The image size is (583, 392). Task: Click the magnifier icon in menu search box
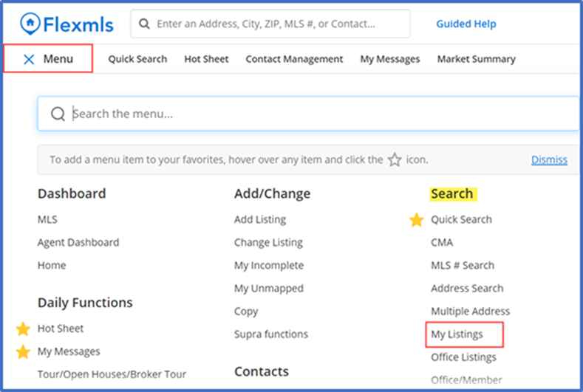pyautogui.click(x=58, y=114)
